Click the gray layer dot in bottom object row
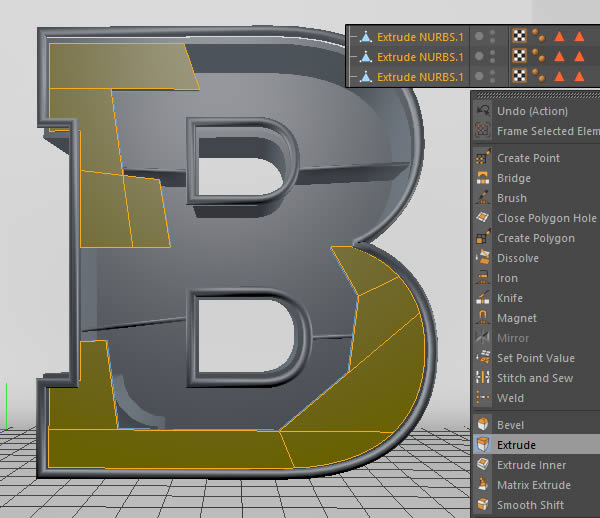The image size is (600, 518). 479,76
